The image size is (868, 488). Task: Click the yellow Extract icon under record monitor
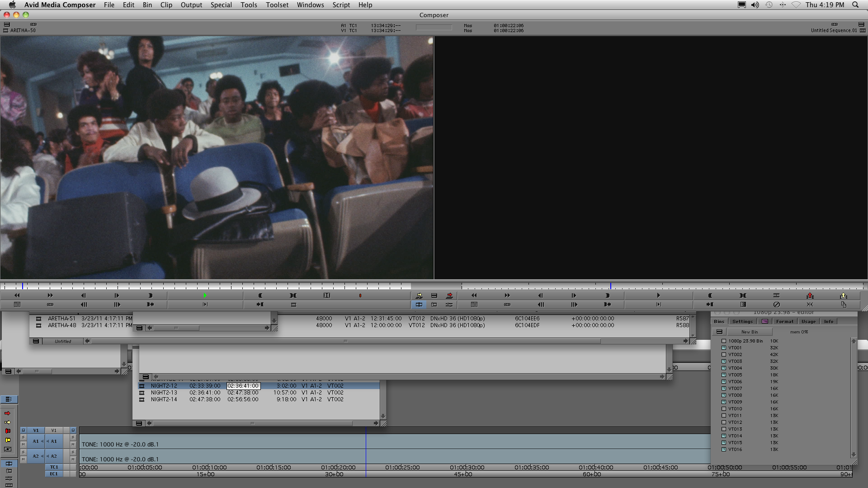[843, 296]
